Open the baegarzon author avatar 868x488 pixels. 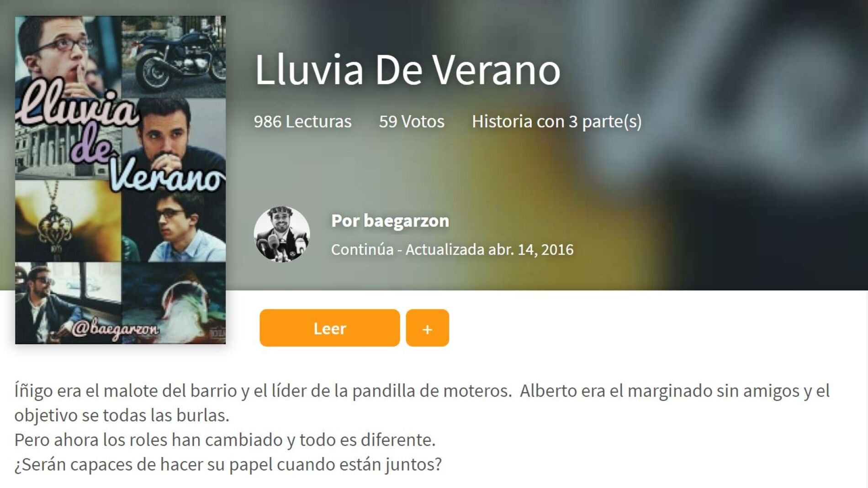click(282, 234)
